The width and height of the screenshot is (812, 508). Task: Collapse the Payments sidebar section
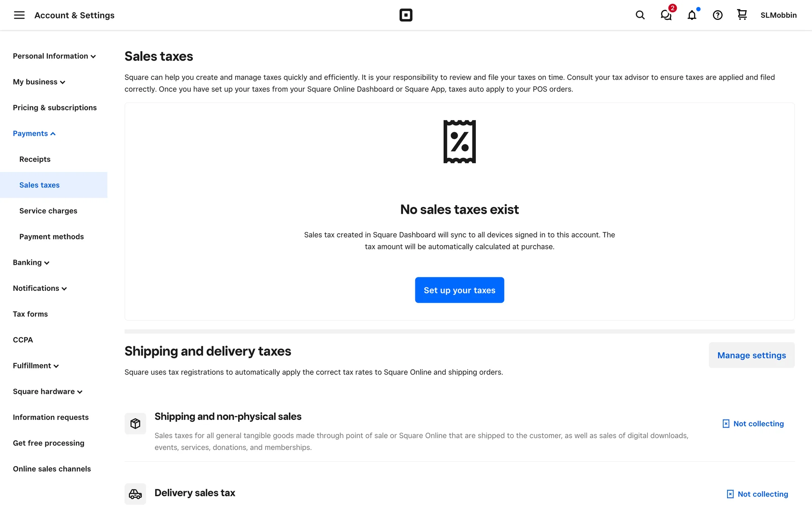tap(34, 134)
